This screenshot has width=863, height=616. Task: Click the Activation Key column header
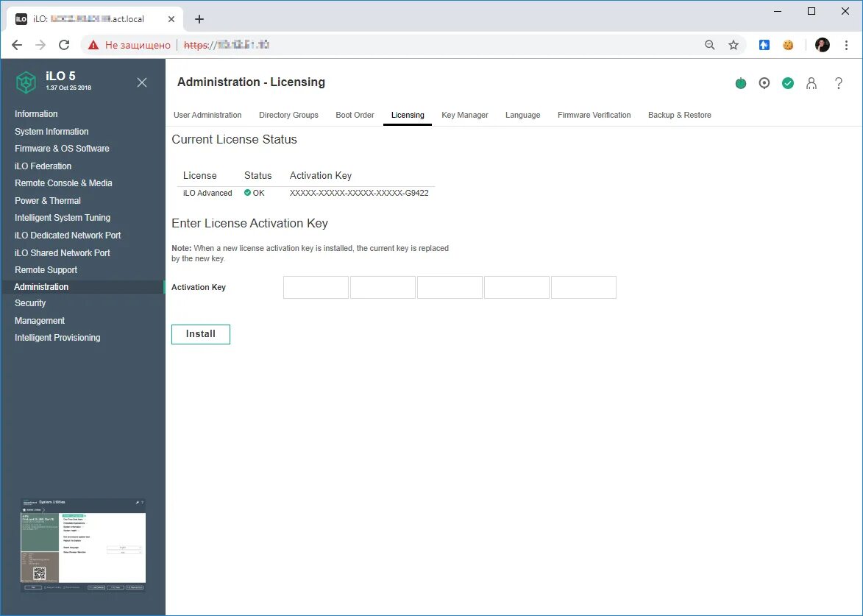(320, 176)
